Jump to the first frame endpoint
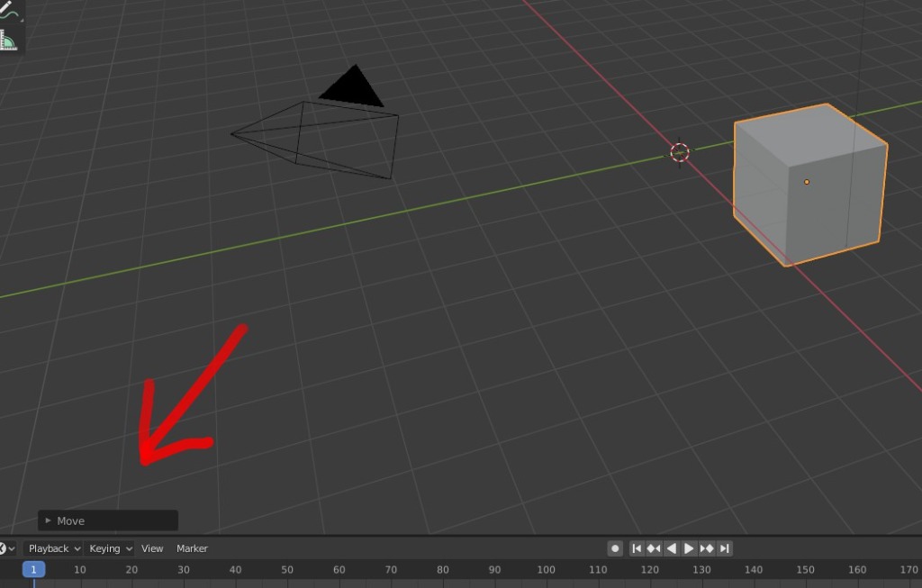The width and height of the screenshot is (922, 588). click(x=637, y=548)
